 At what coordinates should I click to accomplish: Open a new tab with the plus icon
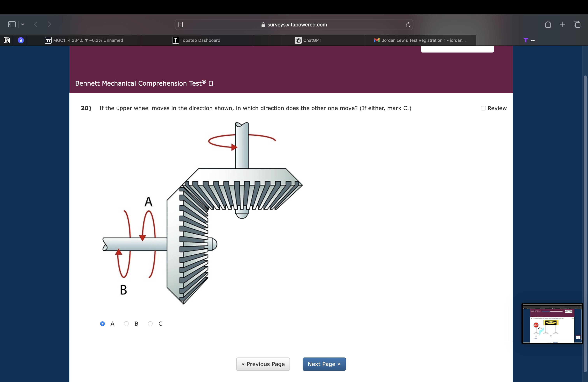[562, 24]
